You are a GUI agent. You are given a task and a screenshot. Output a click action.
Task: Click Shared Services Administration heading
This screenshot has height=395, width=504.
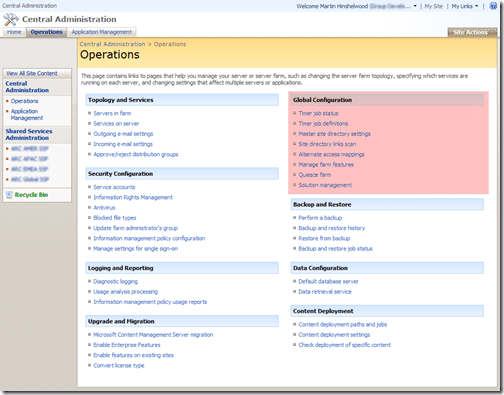click(29, 135)
